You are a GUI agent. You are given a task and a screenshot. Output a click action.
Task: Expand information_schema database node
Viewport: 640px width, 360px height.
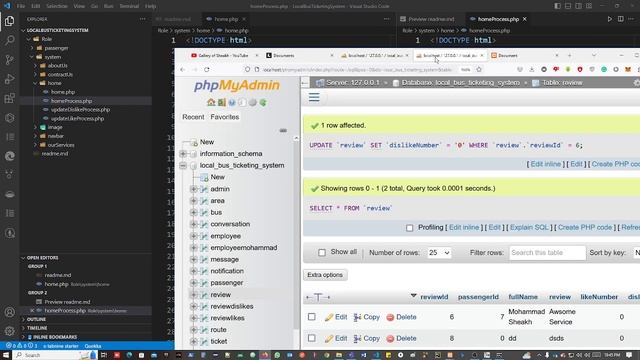(183, 154)
